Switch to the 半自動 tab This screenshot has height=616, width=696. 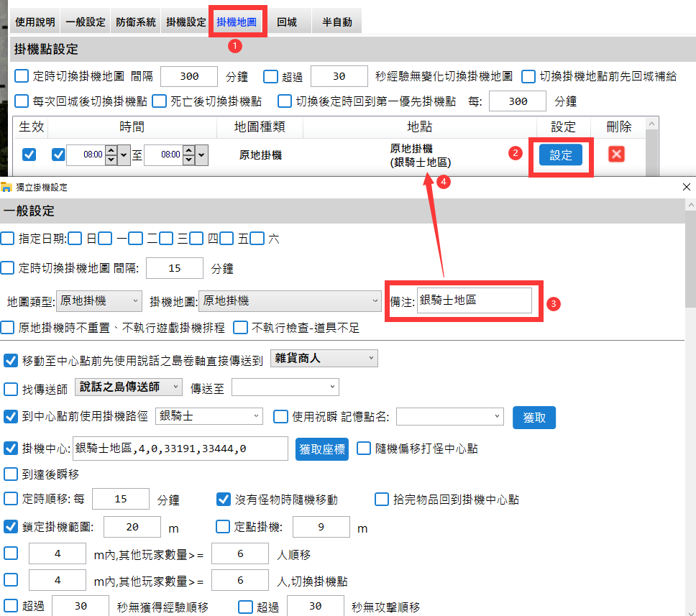(336, 22)
